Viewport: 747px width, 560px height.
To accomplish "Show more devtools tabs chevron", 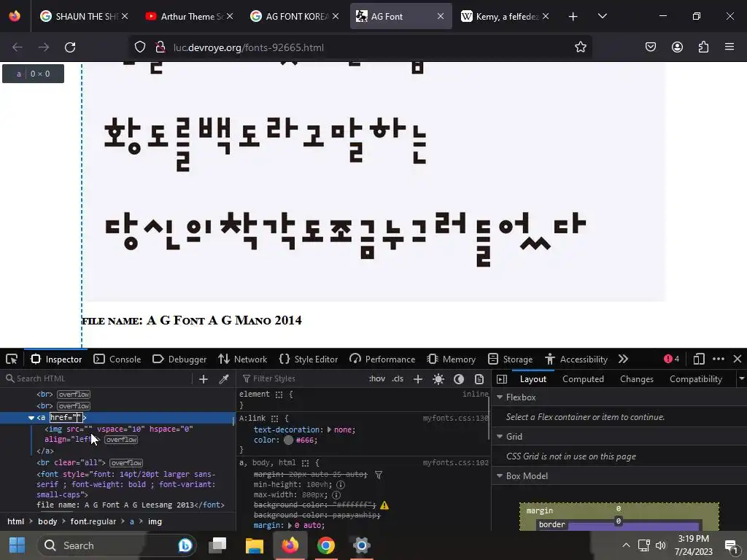I will (623, 359).
